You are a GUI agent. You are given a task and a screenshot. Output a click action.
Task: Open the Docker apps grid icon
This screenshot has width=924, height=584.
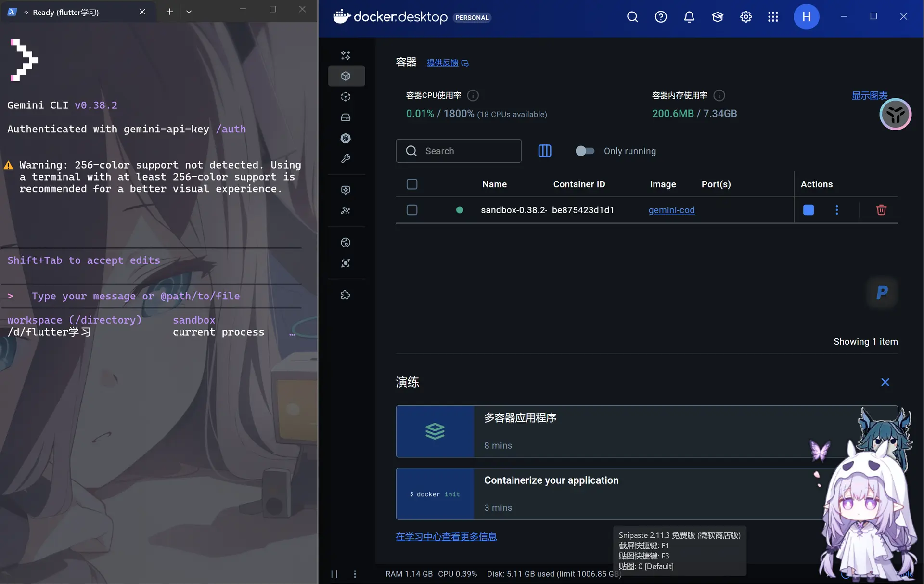pyautogui.click(x=773, y=17)
